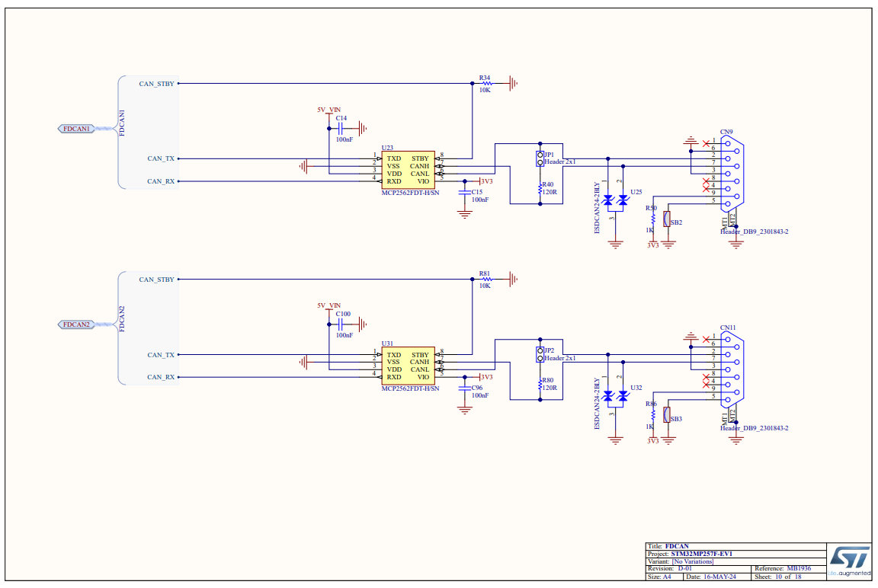Click Header_DB9_2301843-2 label under CN9
The image size is (878, 588).
tap(755, 232)
